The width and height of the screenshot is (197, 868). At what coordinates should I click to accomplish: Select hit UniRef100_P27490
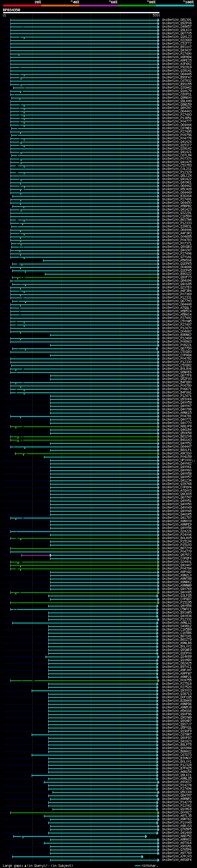click(x=177, y=54)
